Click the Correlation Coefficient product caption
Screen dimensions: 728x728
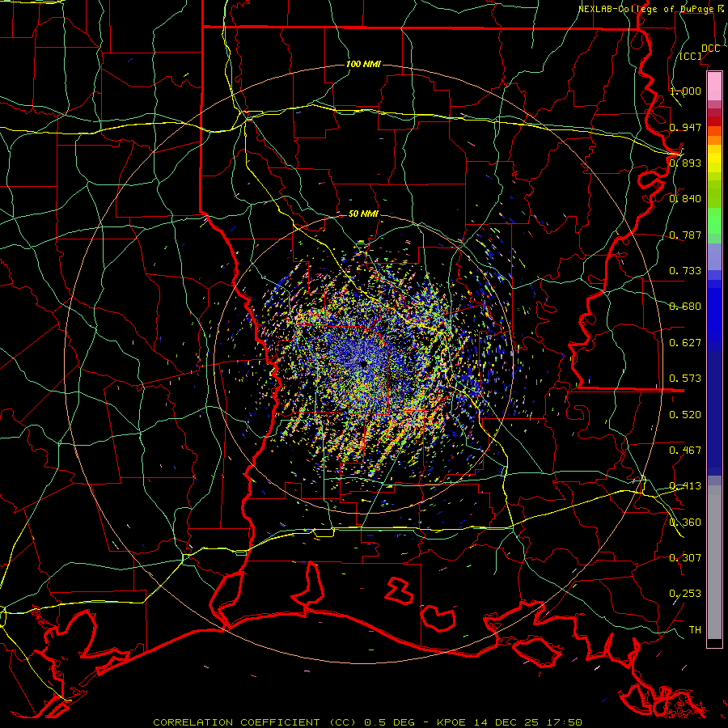click(367, 722)
